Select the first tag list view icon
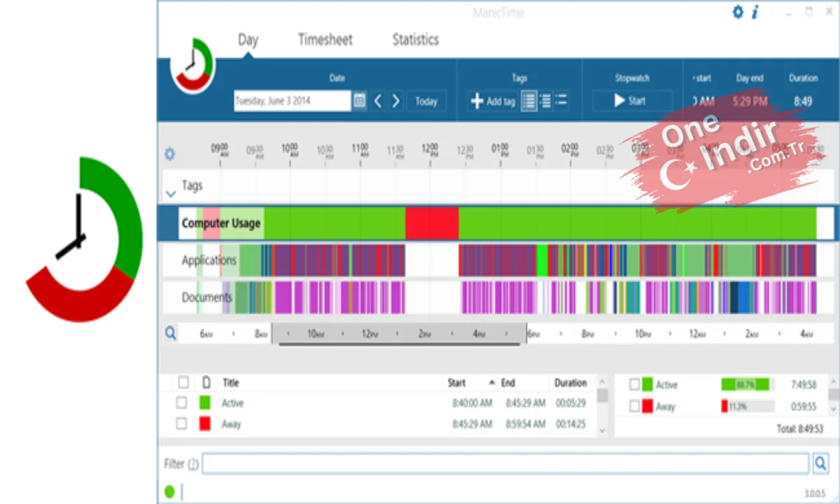 point(529,101)
